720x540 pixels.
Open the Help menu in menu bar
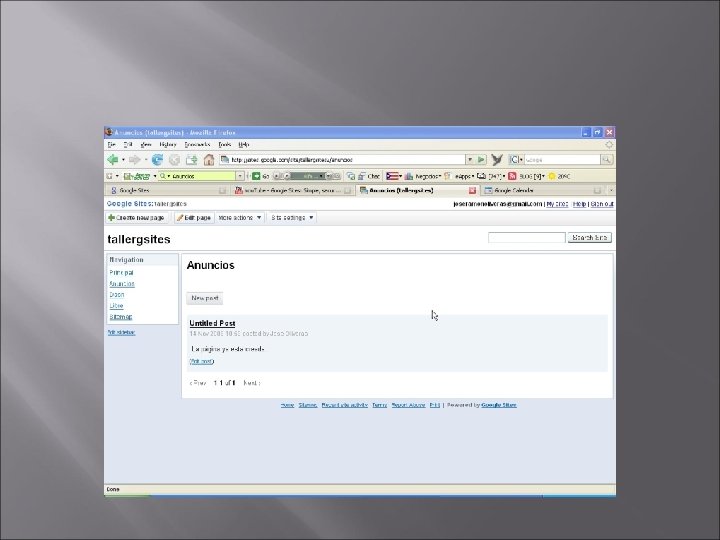[244, 145]
